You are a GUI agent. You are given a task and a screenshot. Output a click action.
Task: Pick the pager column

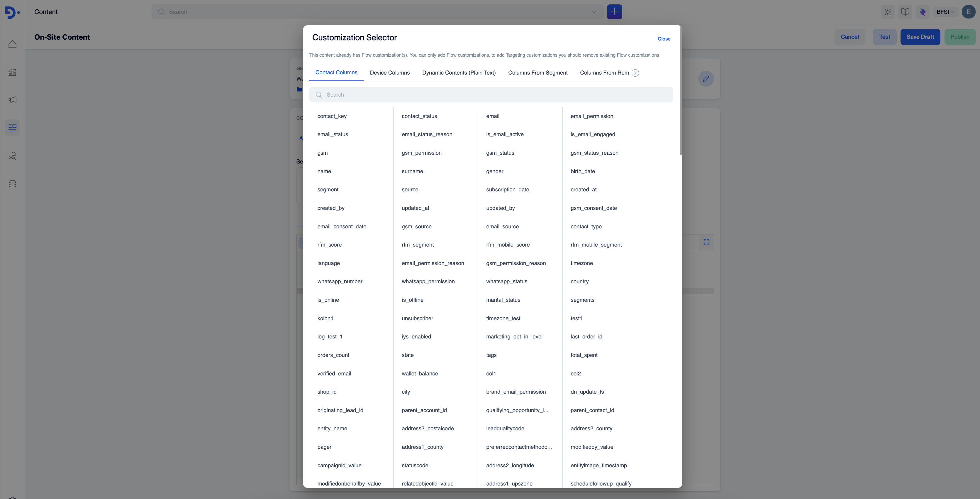(x=324, y=447)
